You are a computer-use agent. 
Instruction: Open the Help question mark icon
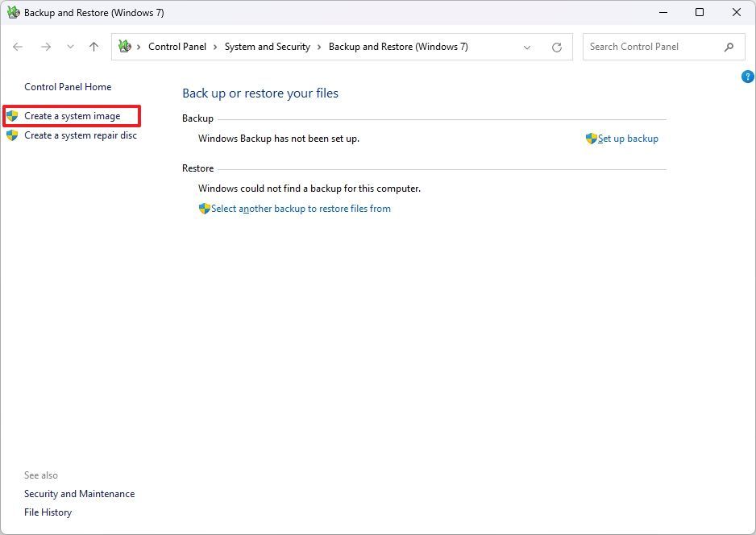click(x=747, y=76)
